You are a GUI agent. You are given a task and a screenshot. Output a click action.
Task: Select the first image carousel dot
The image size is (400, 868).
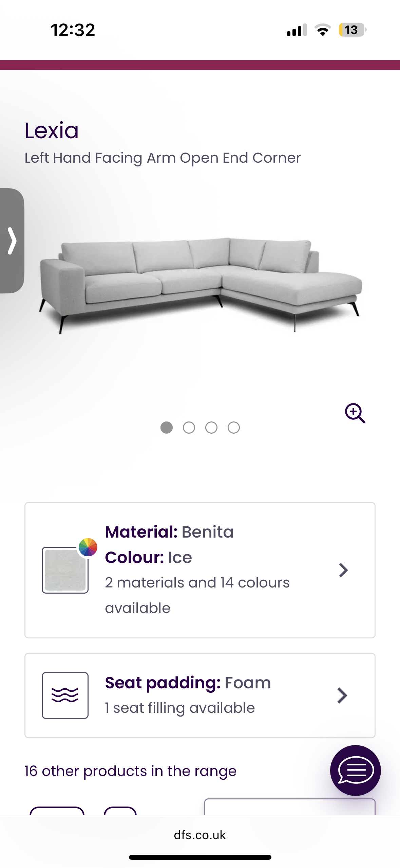(x=166, y=428)
